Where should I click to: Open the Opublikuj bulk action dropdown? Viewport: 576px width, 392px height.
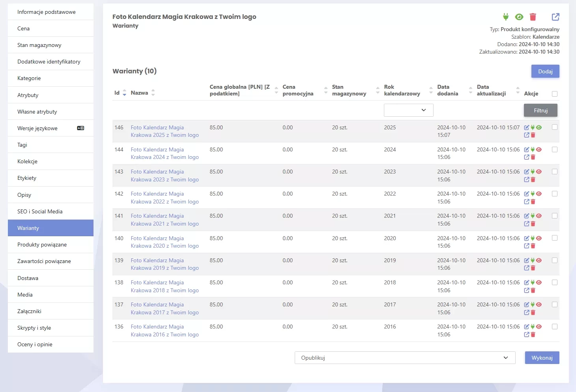coord(405,358)
